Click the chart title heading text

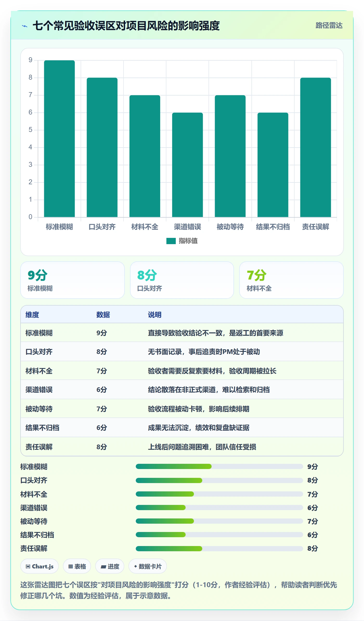[126, 26]
